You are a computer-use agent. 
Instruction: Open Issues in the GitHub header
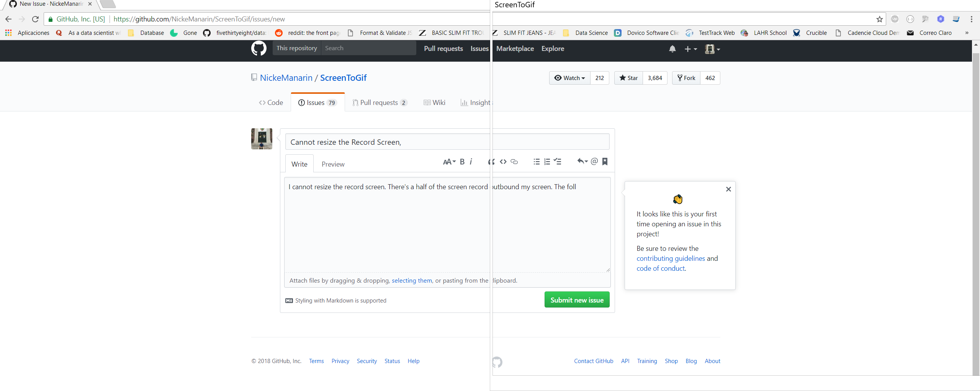click(479, 49)
